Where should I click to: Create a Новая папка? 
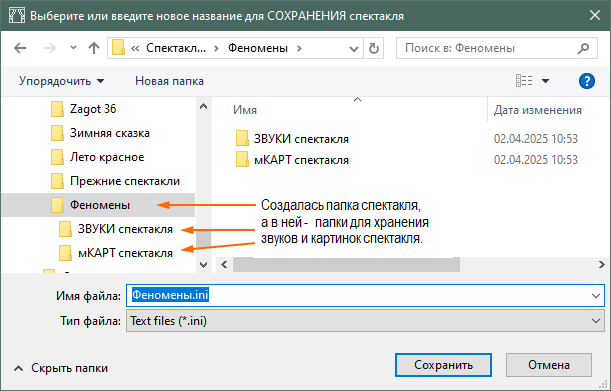pyautogui.click(x=169, y=81)
